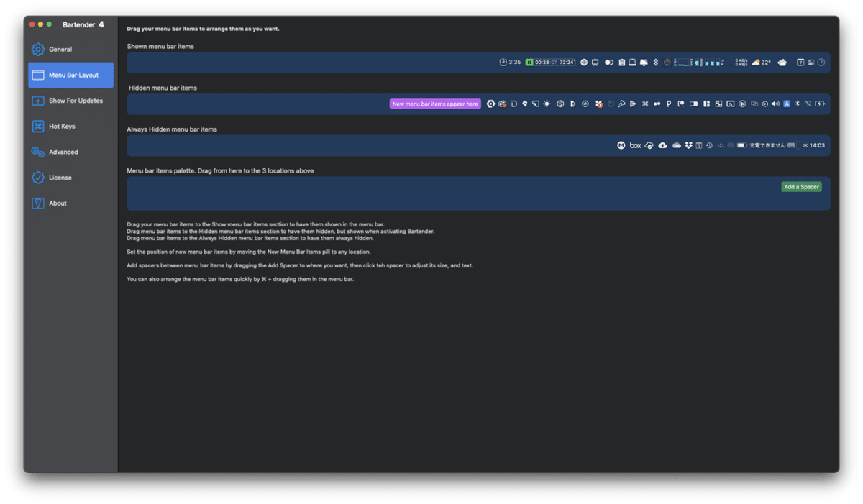Click the 水 14:03 clock item
This screenshot has height=504, width=863.
point(813,145)
